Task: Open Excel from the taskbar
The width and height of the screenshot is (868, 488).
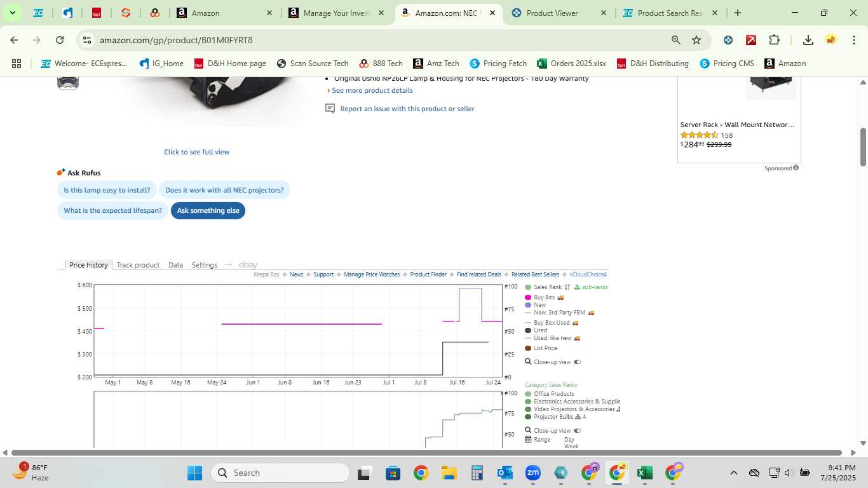Action: (644, 473)
